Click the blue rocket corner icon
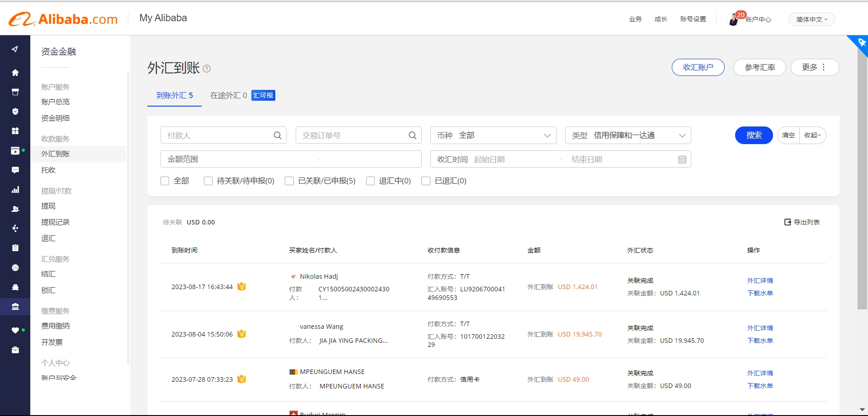This screenshot has width=868, height=416. click(x=861, y=42)
